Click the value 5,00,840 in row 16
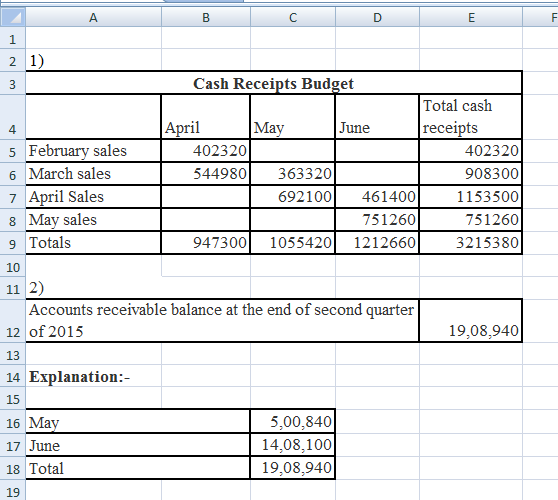The height and width of the screenshot is (500, 558). [x=293, y=421]
